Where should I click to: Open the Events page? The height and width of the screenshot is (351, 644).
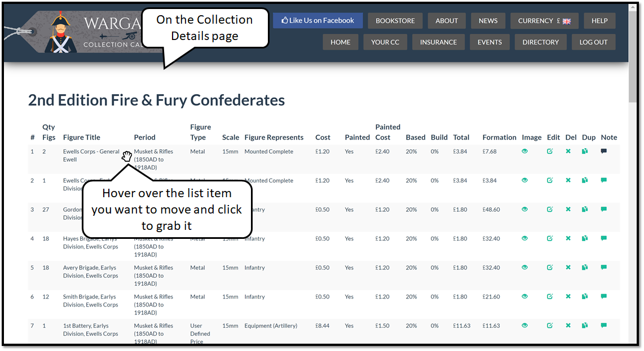(489, 42)
